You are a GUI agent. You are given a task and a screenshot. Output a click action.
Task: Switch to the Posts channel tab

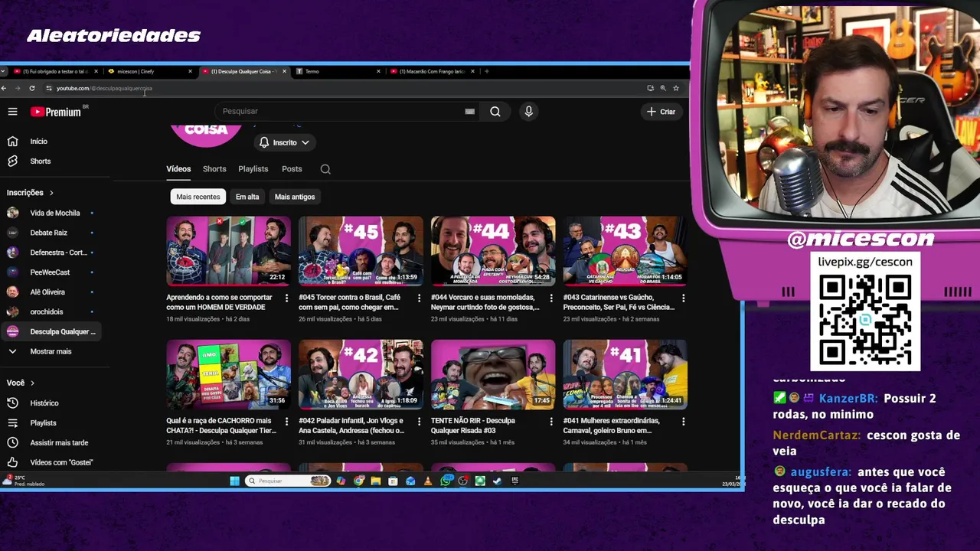point(292,169)
